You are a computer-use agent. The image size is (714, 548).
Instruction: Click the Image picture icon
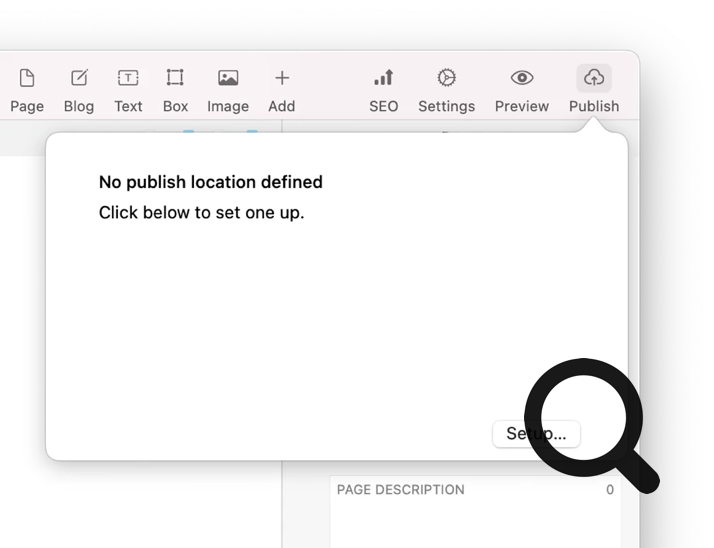pos(228,78)
